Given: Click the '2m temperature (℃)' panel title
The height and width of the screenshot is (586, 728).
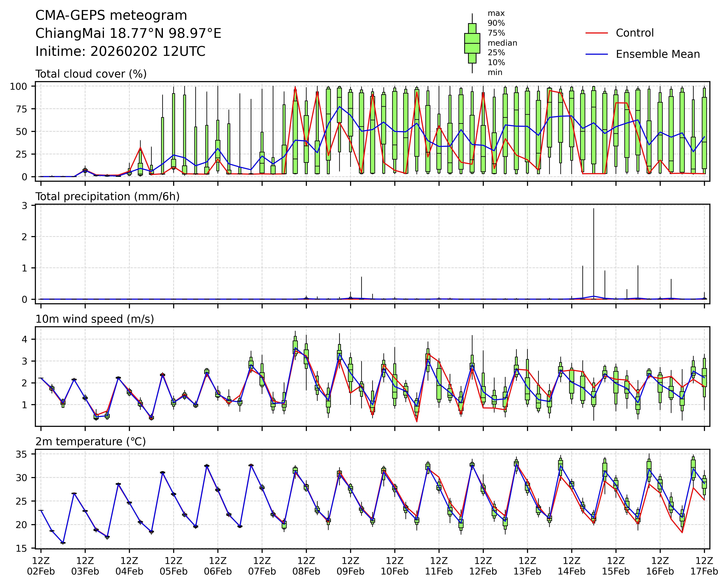Looking at the screenshot, I should click(x=91, y=442).
